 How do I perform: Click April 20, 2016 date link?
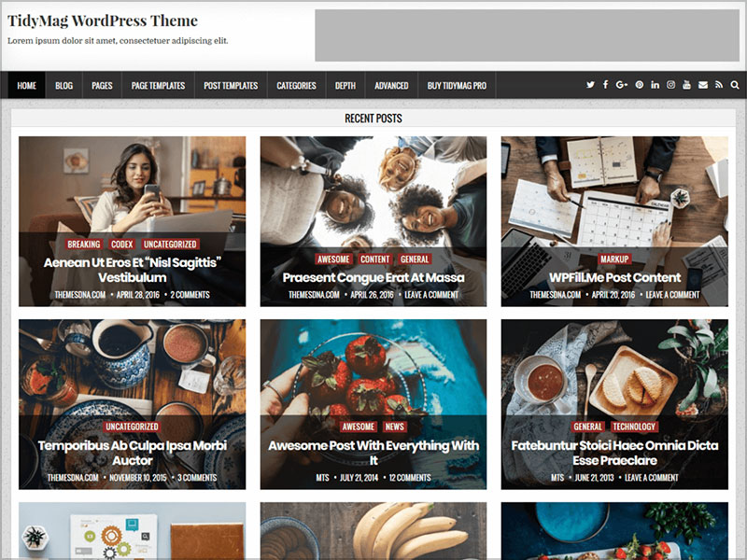613,294
